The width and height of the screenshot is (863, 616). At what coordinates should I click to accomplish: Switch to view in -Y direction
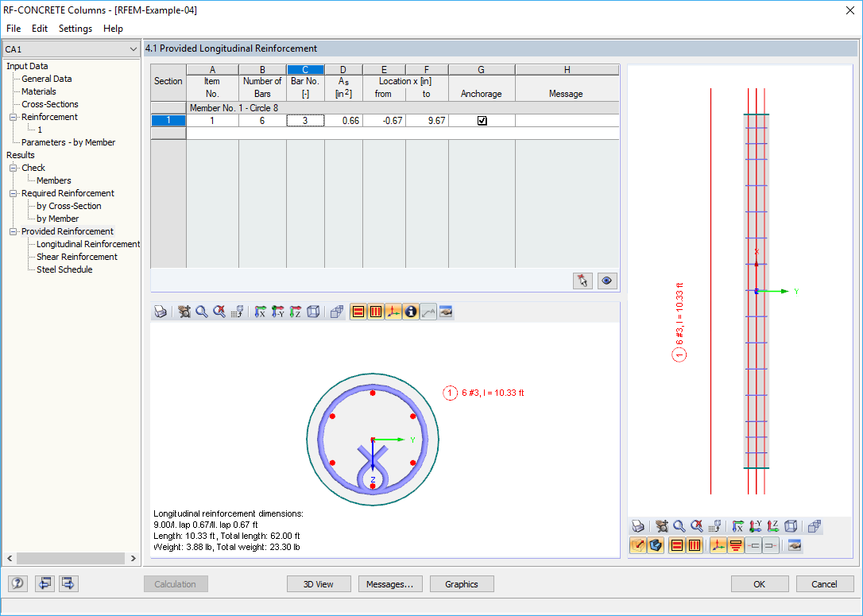(278, 311)
